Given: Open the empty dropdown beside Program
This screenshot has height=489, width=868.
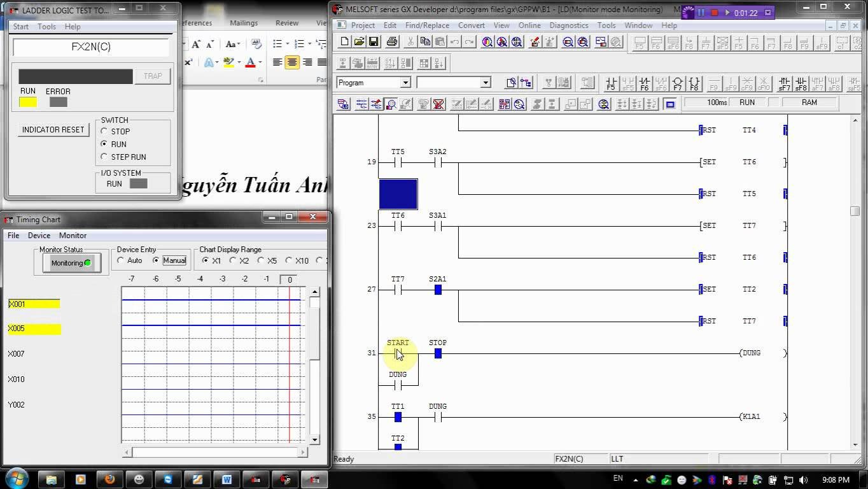Looking at the screenshot, I should pyautogui.click(x=485, y=83).
